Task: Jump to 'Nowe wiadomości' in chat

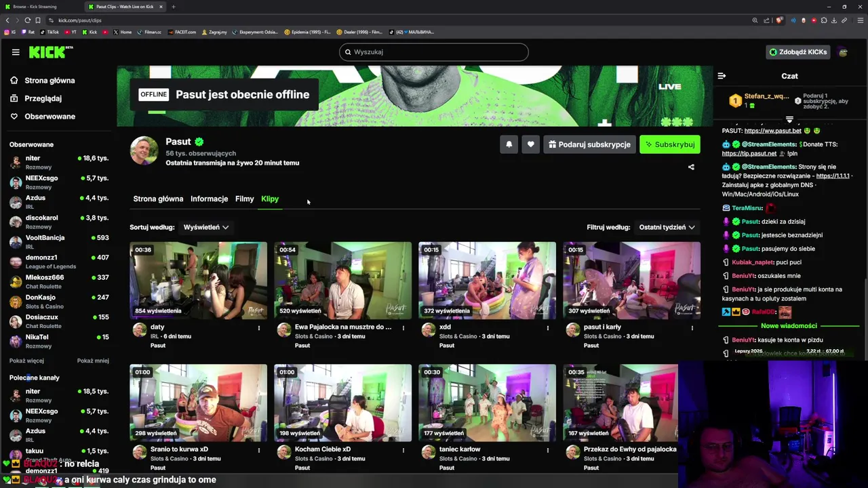Action: pos(789,326)
